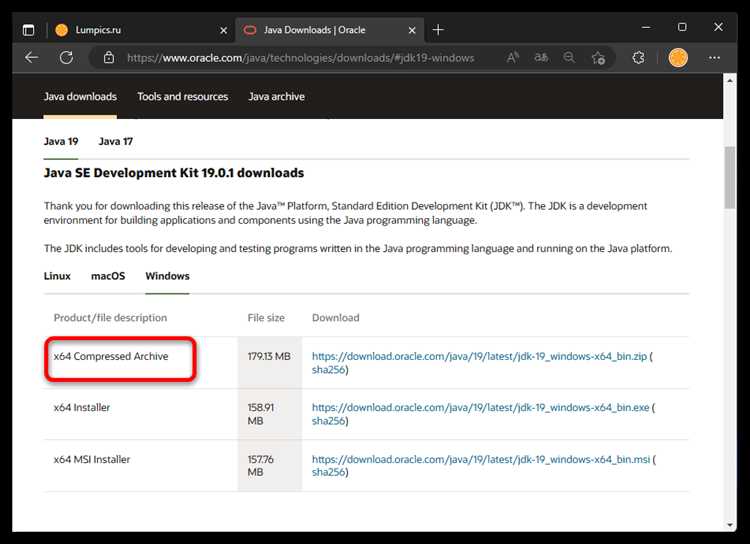Go back to the previous page

pyautogui.click(x=32, y=58)
